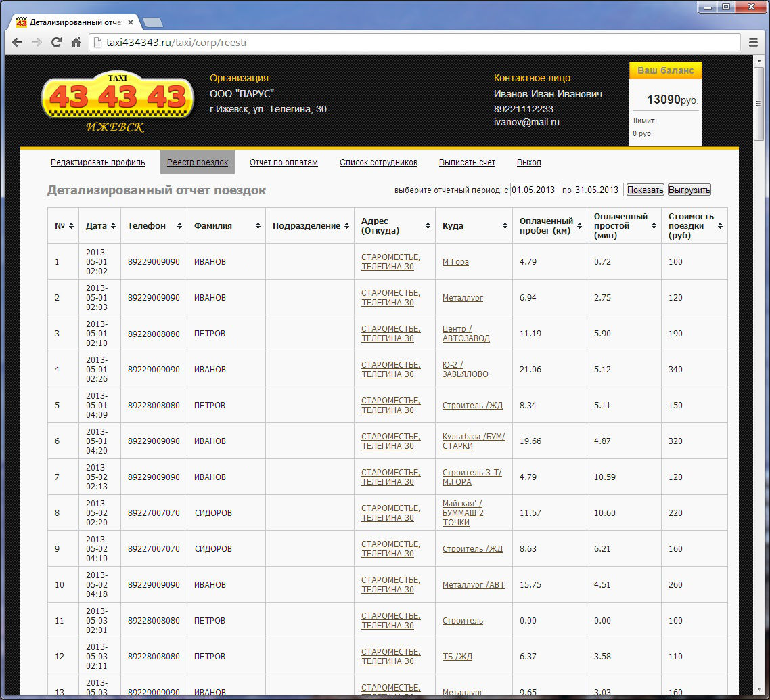
Task: Open Редактировать профиль menu item
Action: 98,162
